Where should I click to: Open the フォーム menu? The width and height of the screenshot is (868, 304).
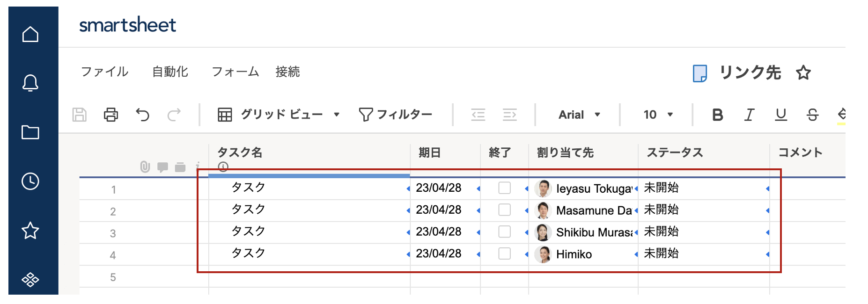tap(235, 72)
